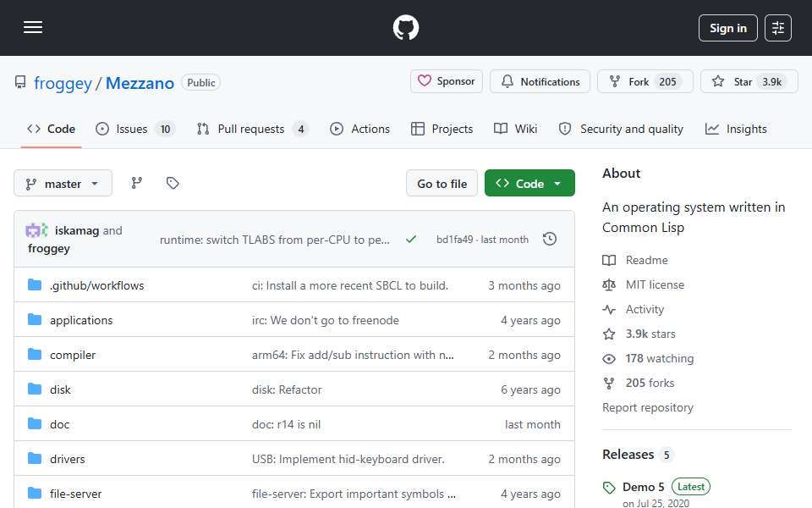Open the Mezzano repository link

[x=140, y=83]
